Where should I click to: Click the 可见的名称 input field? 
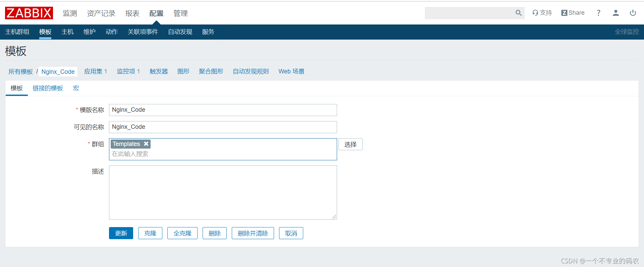[223, 127]
